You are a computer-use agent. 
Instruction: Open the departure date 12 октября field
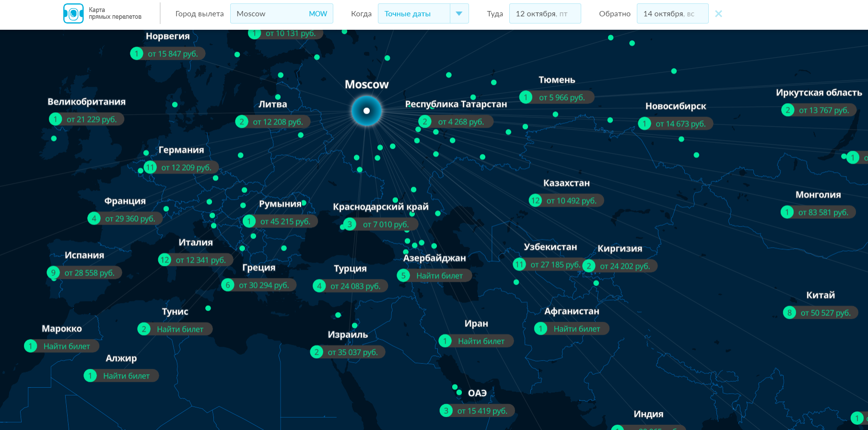click(x=545, y=14)
